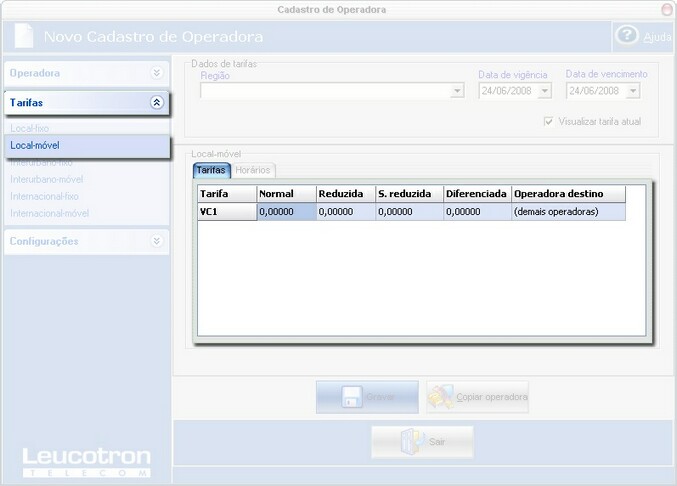Click the door icon on Sair button
Viewport: 677px width, 486px height.
click(412, 442)
